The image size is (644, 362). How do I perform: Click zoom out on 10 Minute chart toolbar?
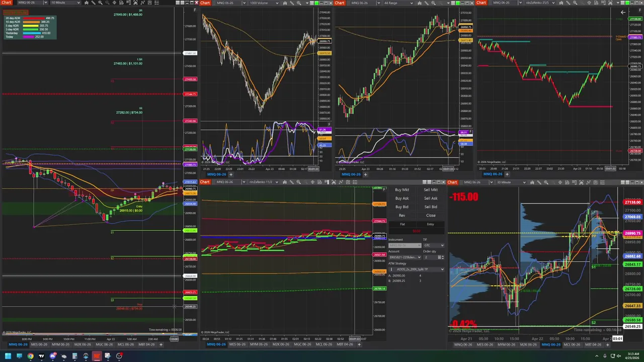(107, 3)
